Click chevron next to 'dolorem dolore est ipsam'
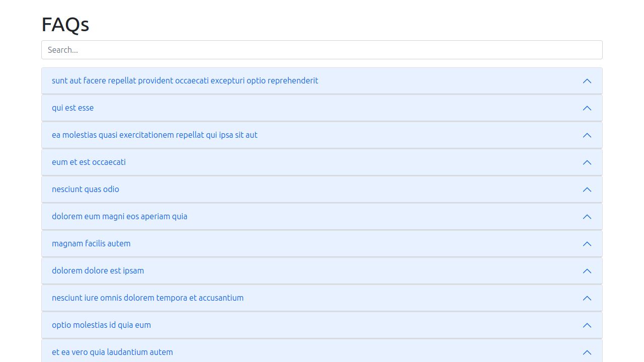 point(587,271)
